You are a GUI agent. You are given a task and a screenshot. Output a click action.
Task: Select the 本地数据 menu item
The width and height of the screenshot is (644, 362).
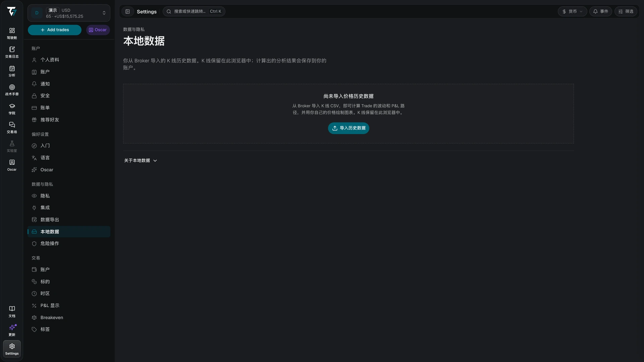(69, 232)
